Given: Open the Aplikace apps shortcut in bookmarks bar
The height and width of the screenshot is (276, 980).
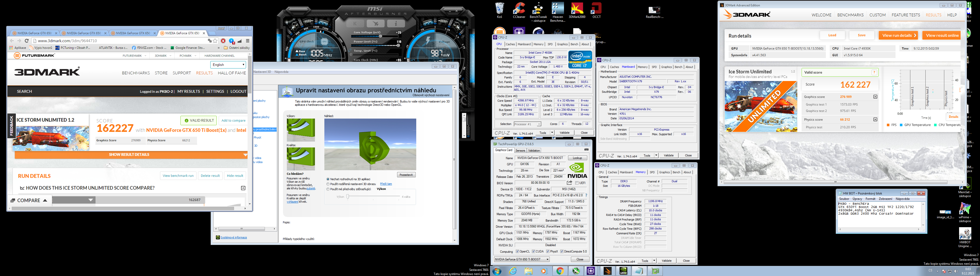Looking at the screenshot, I should [18, 48].
